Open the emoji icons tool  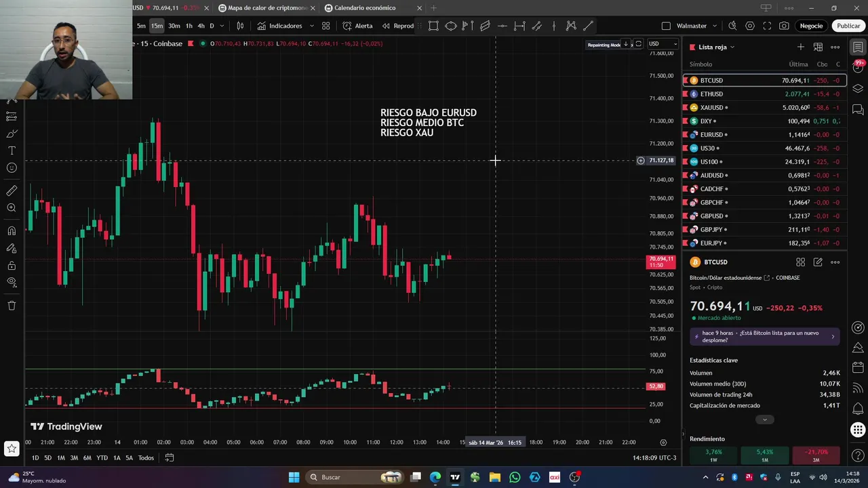click(12, 167)
